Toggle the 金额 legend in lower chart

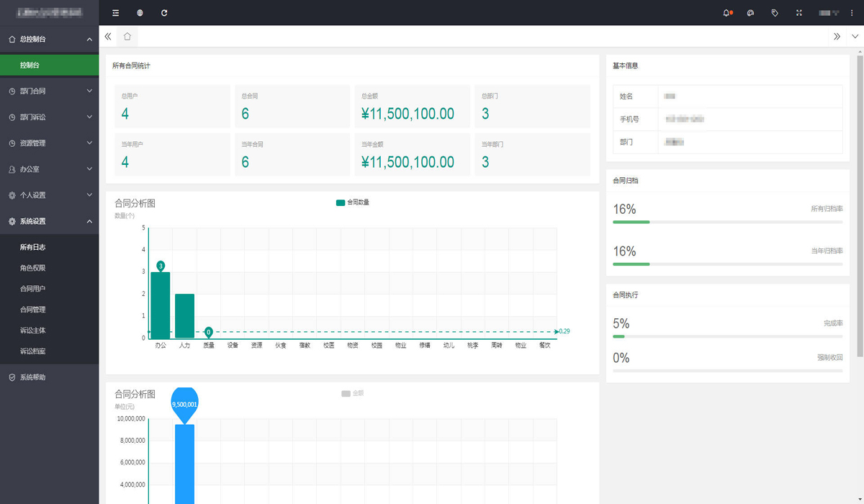click(x=352, y=394)
